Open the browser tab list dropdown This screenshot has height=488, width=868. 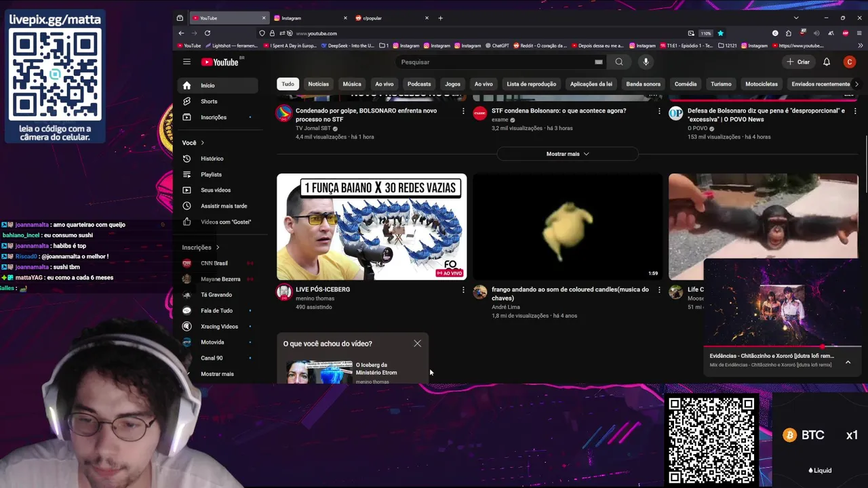click(x=796, y=18)
